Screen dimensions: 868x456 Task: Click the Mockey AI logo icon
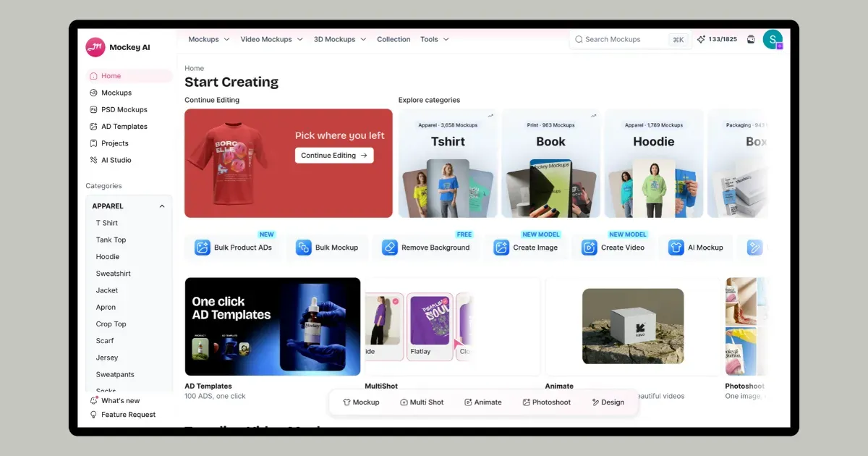point(95,47)
